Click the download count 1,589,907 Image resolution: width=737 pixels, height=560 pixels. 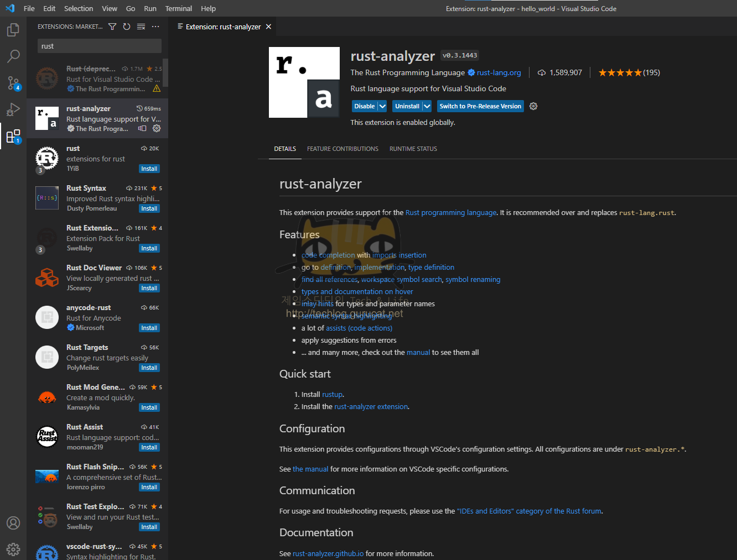click(565, 72)
